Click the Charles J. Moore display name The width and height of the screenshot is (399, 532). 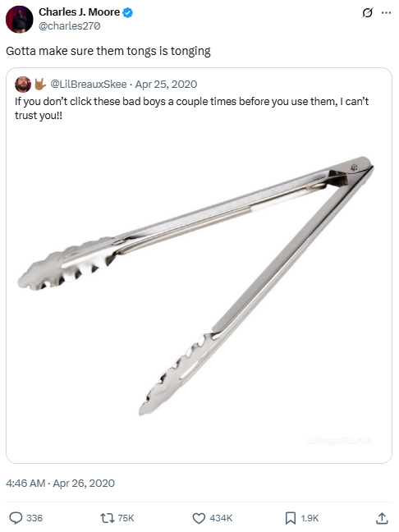click(79, 12)
